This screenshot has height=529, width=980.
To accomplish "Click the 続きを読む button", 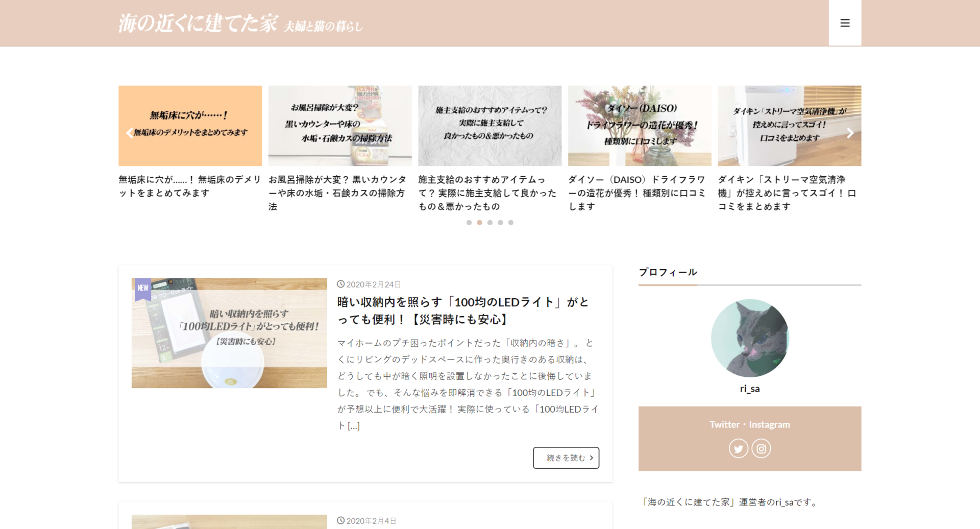I will 566,458.
